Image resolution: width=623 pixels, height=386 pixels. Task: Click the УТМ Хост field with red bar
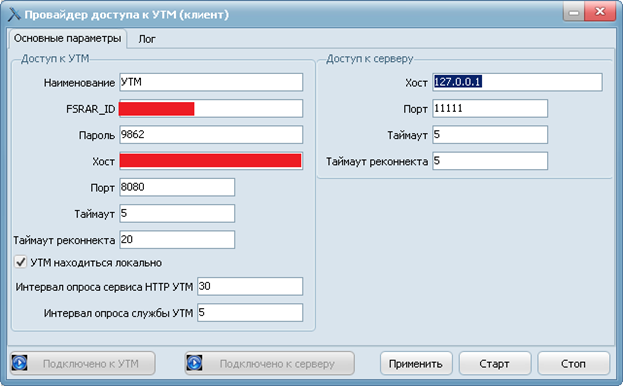[x=211, y=161]
